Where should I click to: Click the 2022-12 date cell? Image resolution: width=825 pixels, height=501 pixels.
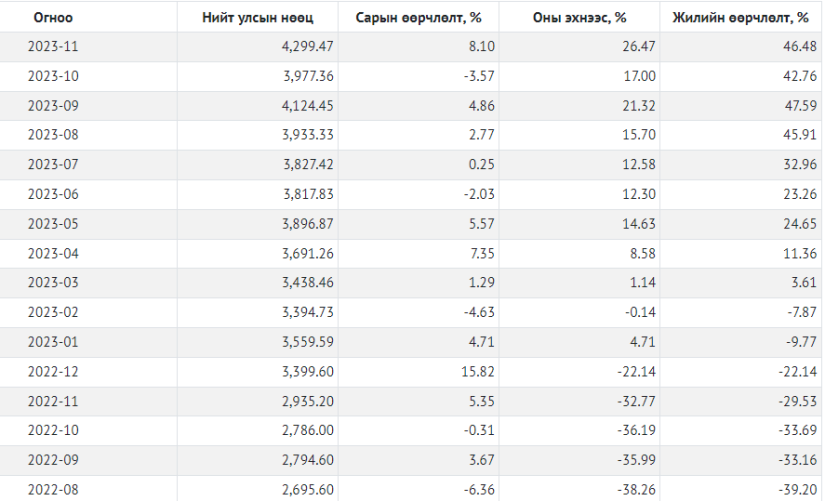pyautogui.click(x=53, y=372)
